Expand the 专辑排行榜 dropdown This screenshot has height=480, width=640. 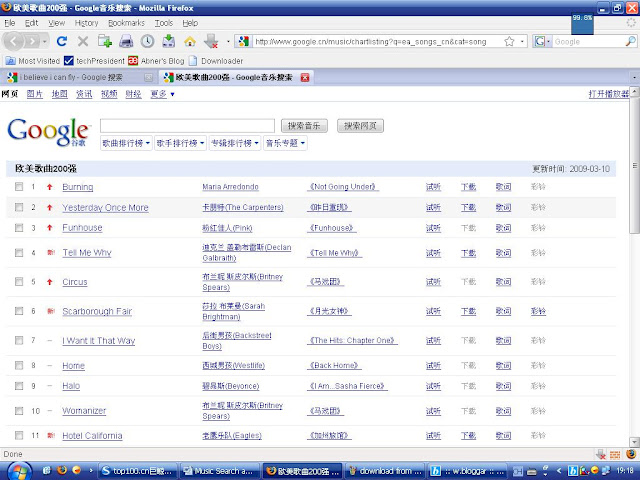click(235, 143)
